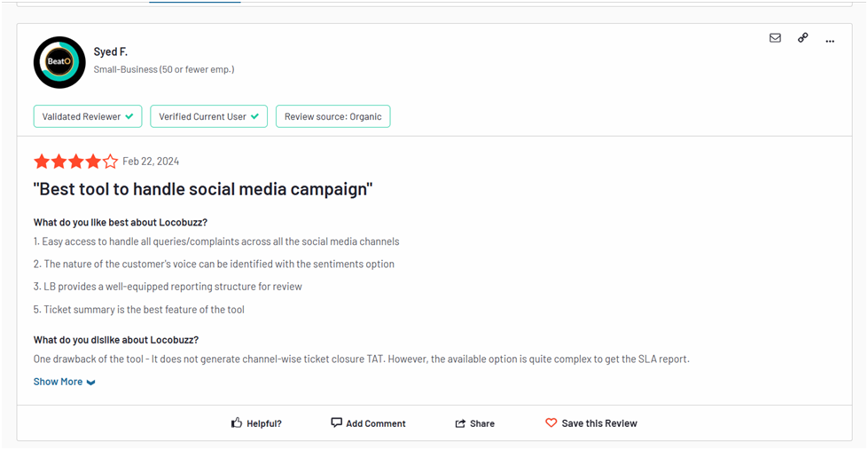868x450 pixels.
Task: Click Save this Review text
Action: point(599,423)
